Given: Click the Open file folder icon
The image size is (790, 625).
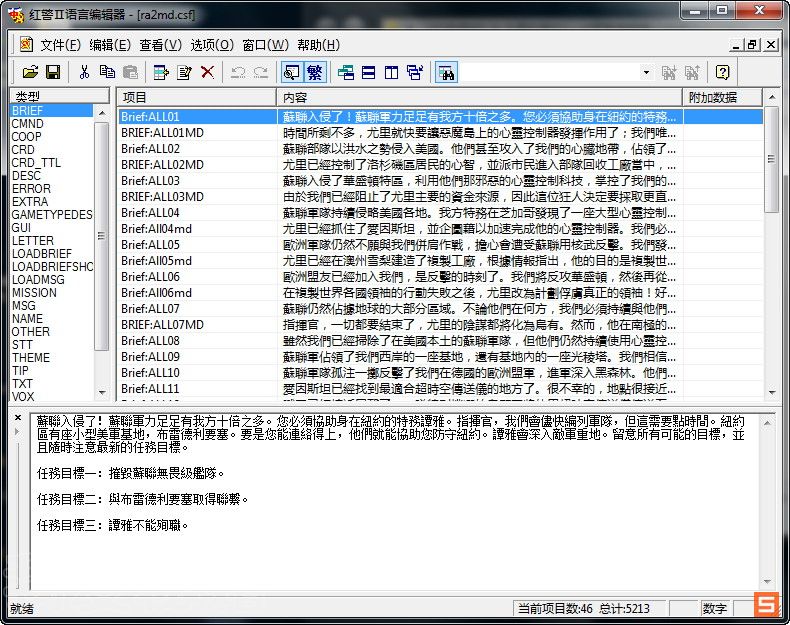Looking at the screenshot, I should pyautogui.click(x=30, y=72).
